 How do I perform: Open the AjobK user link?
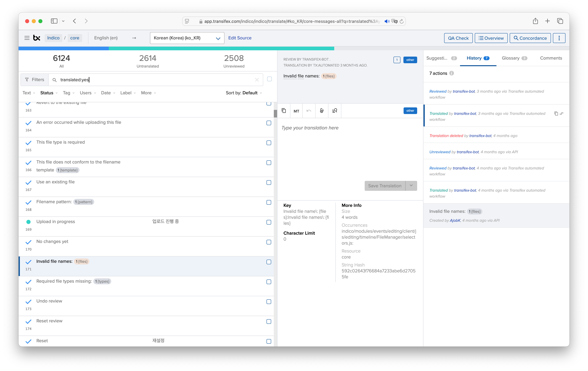click(x=455, y=220)
